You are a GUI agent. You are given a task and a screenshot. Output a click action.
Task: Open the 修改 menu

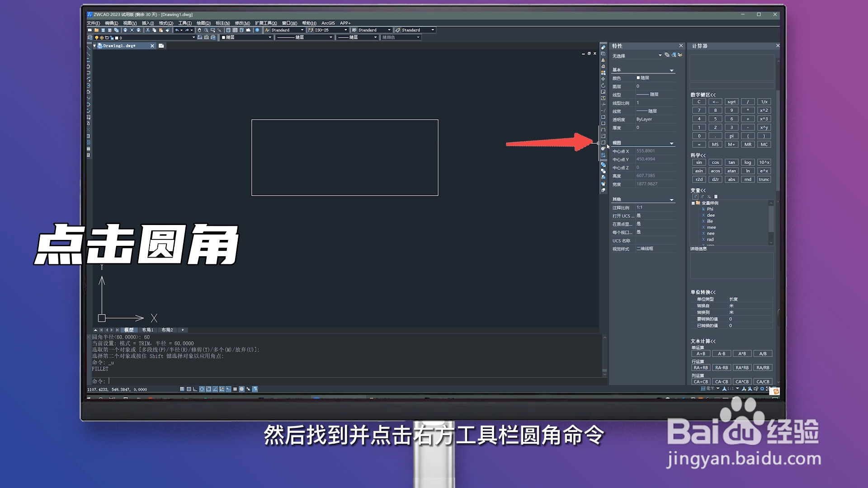click(241, 23)
